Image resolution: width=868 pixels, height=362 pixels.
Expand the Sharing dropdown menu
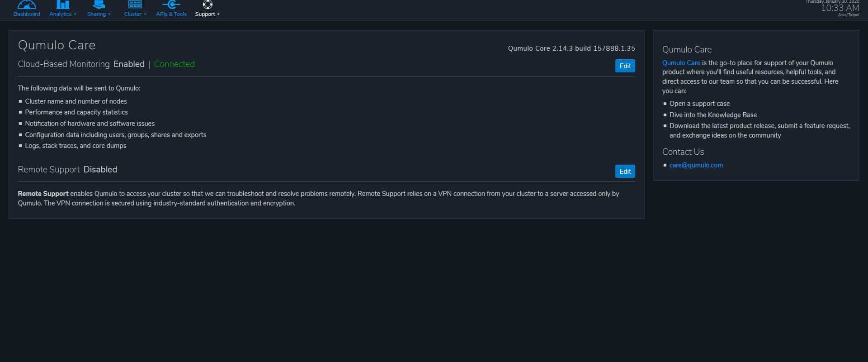[x=99, y=14]
